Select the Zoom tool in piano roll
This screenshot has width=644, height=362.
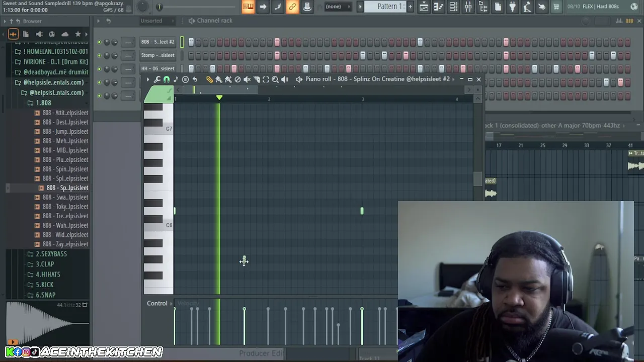coord(275,79)
